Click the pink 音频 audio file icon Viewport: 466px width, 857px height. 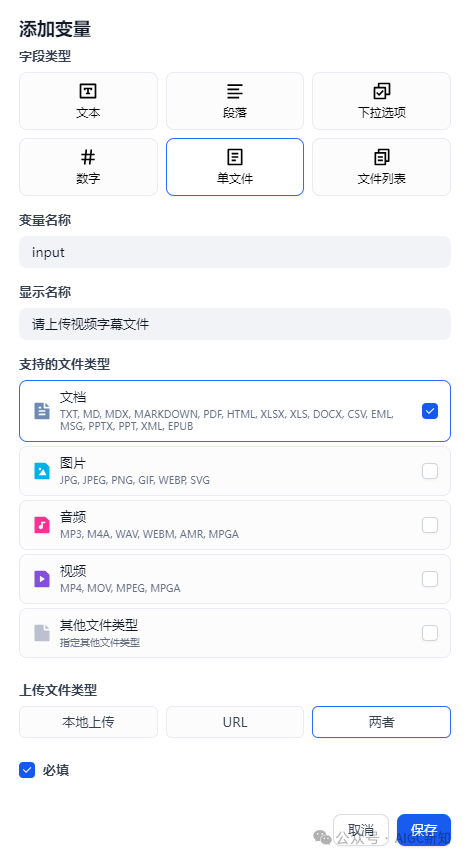(42, 525)
